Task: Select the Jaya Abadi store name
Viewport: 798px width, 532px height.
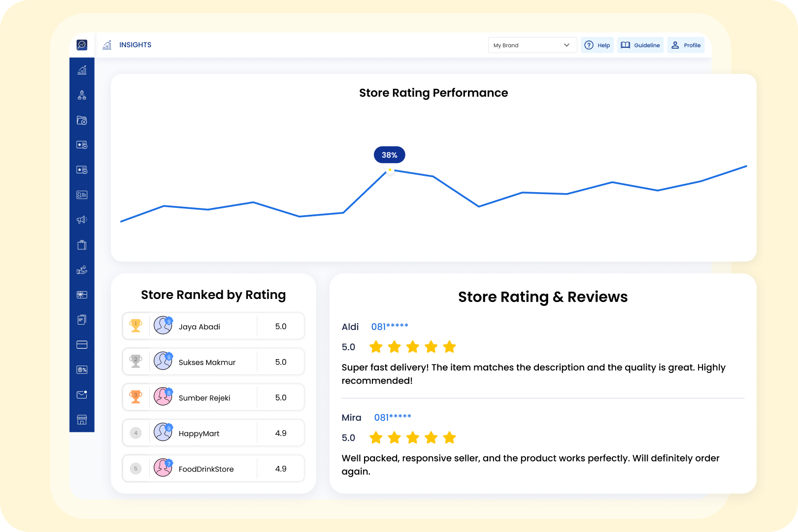Action: (x=199, y=327)
